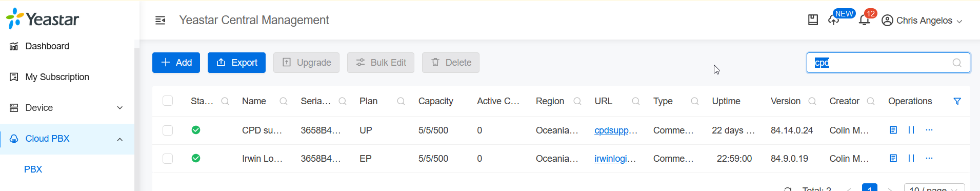Select the CPD support row checkbox
This screenshot has width=980, height=191.
click(168, 130)
